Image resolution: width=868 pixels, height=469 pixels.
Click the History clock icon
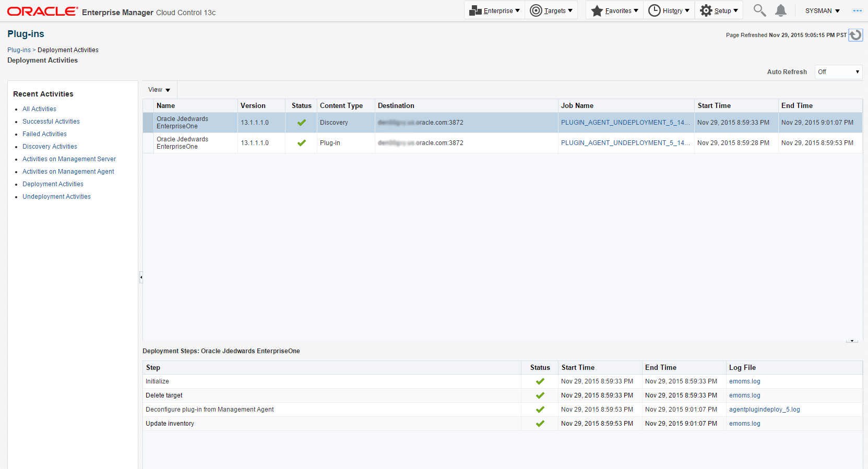(x=654, y=10)
